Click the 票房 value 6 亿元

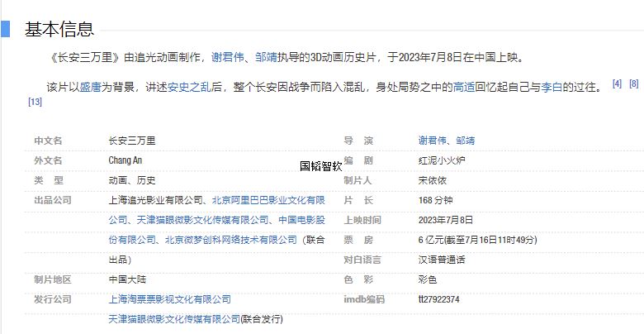430,240
